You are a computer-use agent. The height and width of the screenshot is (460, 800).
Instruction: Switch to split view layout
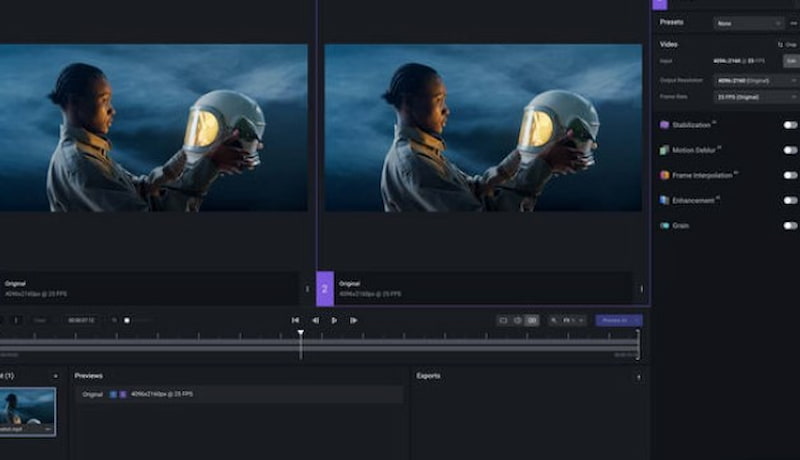click(518, 320)
